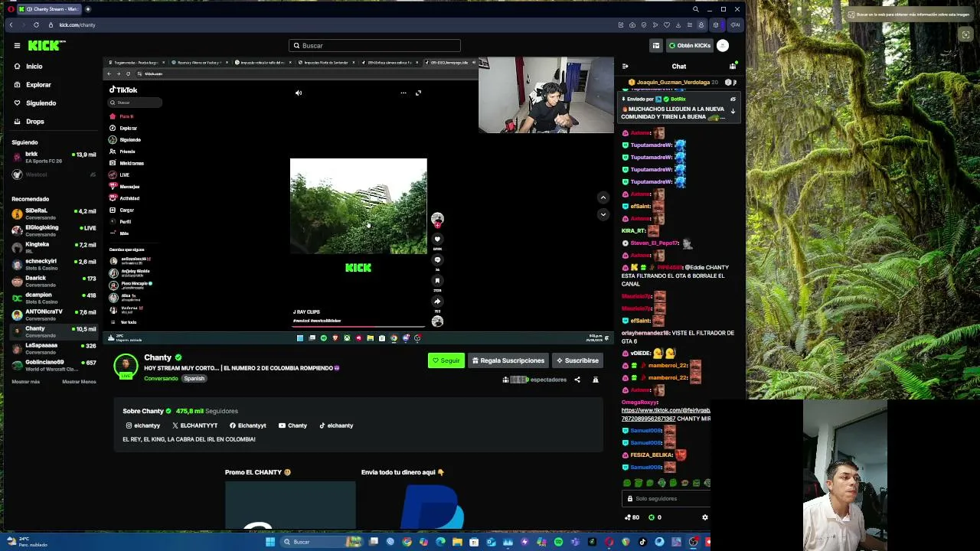
Task: Open the Kick sidebar hamburger menu
Action: tap(17, 45)
